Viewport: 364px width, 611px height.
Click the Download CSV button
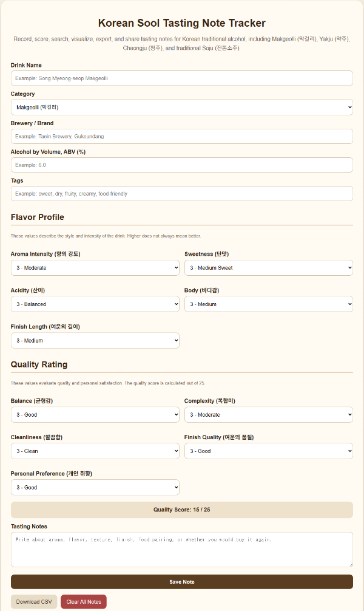[34, 601]
